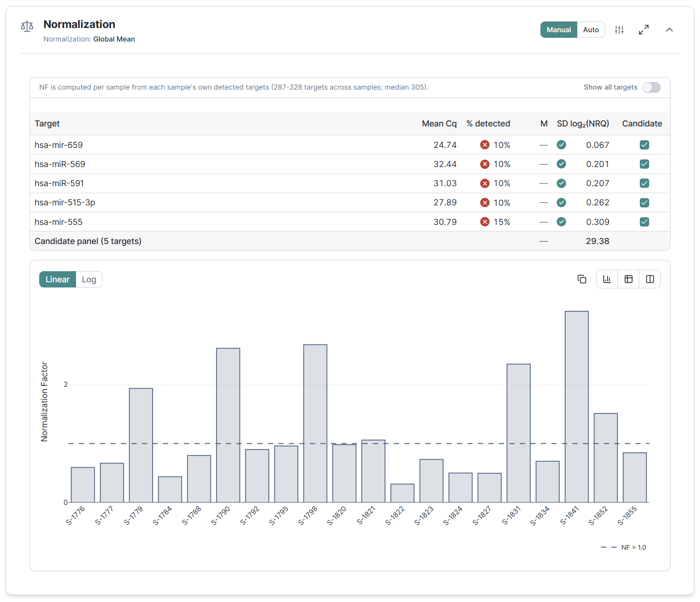The image size is (700, 602).
Task: Uncheck candidate checkbox for hsa-mir-555
Action: tap(644, 222)
